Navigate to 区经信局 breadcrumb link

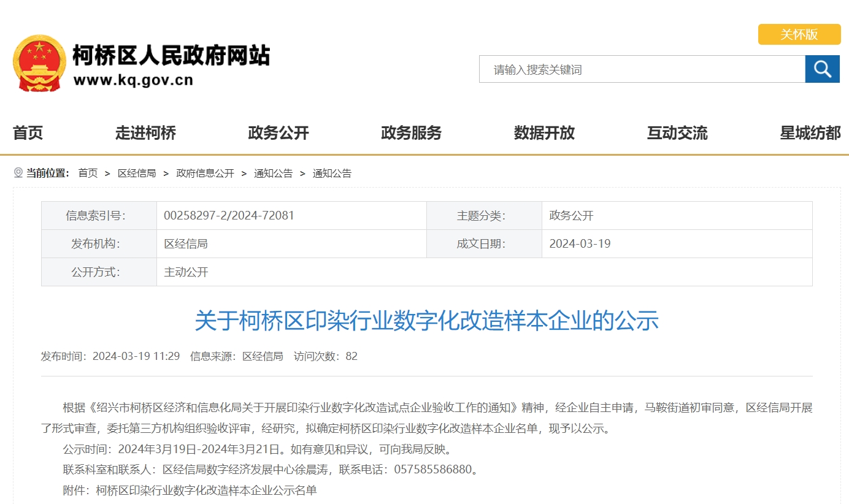pyautogui.click(x=137, y=174)
